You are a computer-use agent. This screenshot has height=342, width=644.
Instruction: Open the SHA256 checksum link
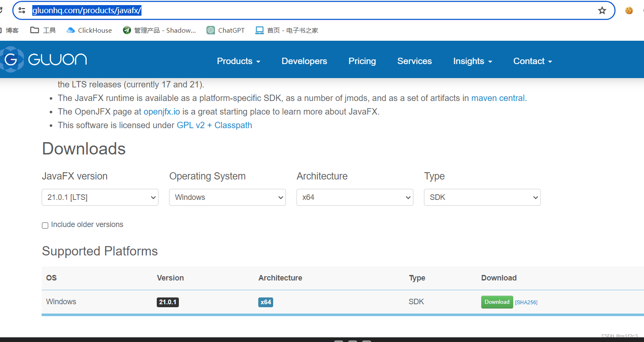526,302
